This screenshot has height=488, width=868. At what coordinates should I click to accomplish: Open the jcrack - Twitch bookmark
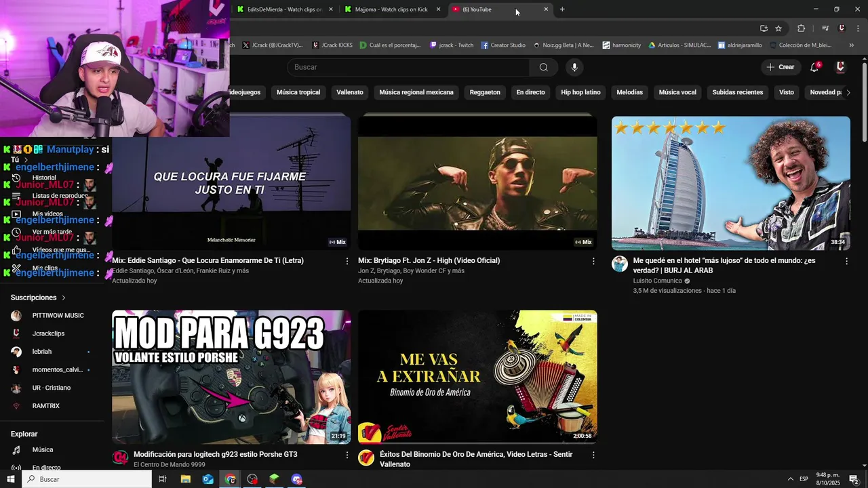[x=452, y=45]
